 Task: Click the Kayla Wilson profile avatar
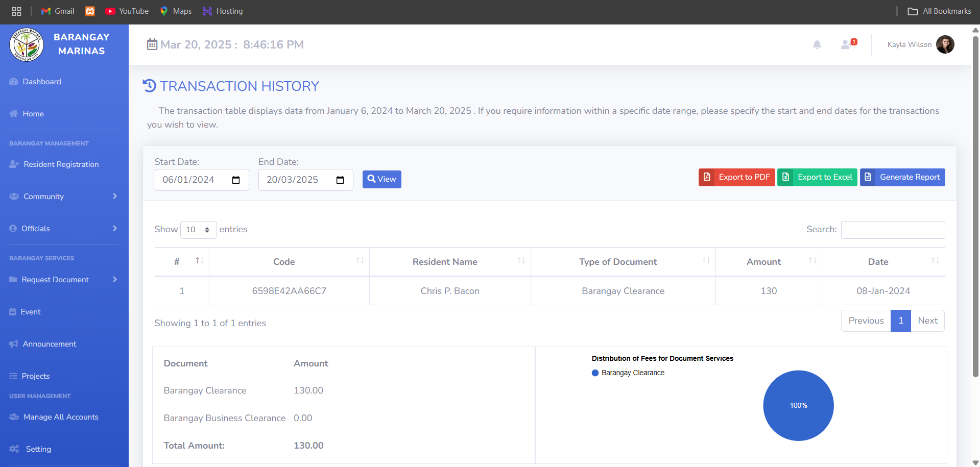(x=945, y=44)
